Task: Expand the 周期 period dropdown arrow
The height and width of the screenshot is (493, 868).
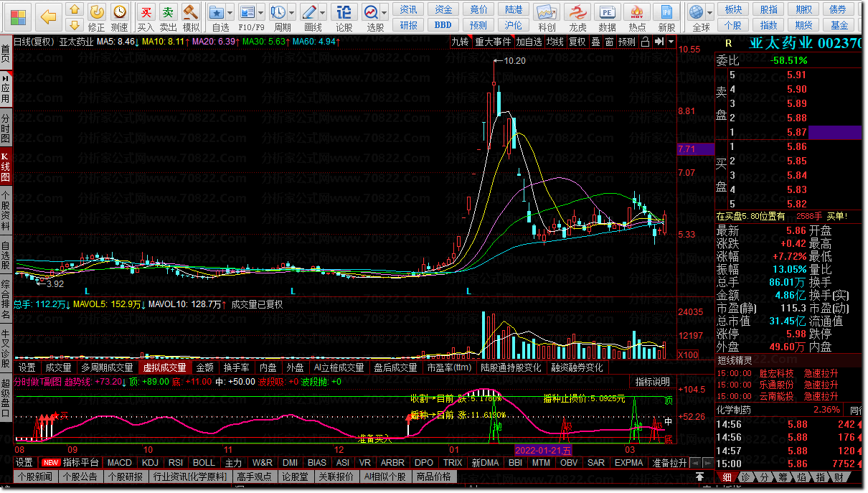Action: [292, 13]
